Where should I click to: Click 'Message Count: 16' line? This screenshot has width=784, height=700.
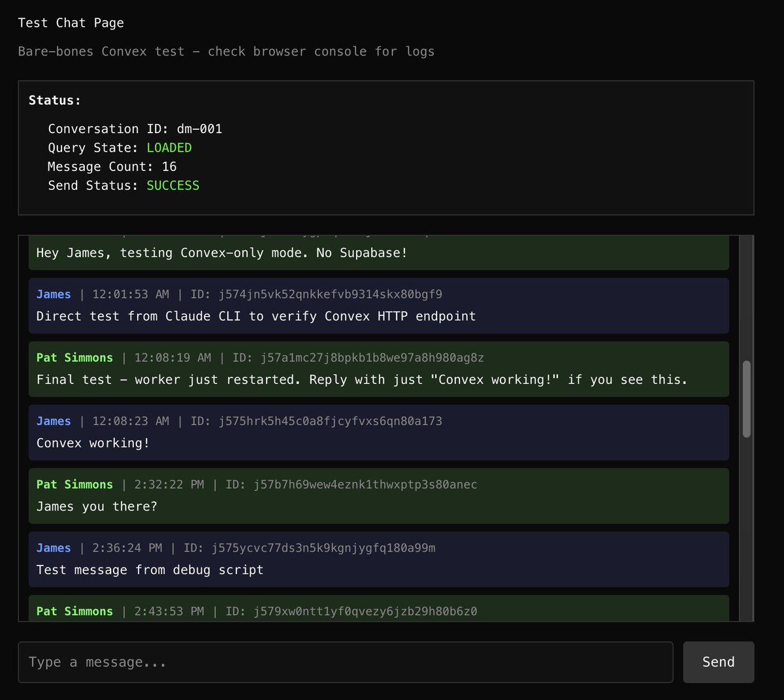(x=112, y=167)
